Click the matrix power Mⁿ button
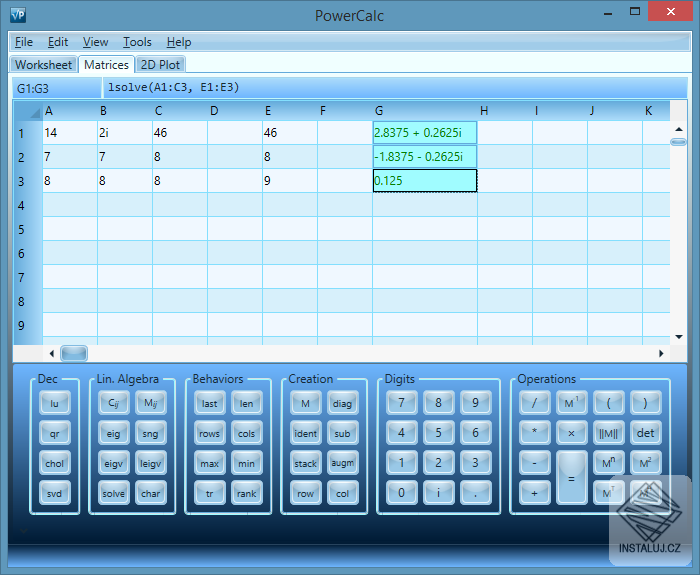Viewport: 700px width, 575px height. coord(608,462)
